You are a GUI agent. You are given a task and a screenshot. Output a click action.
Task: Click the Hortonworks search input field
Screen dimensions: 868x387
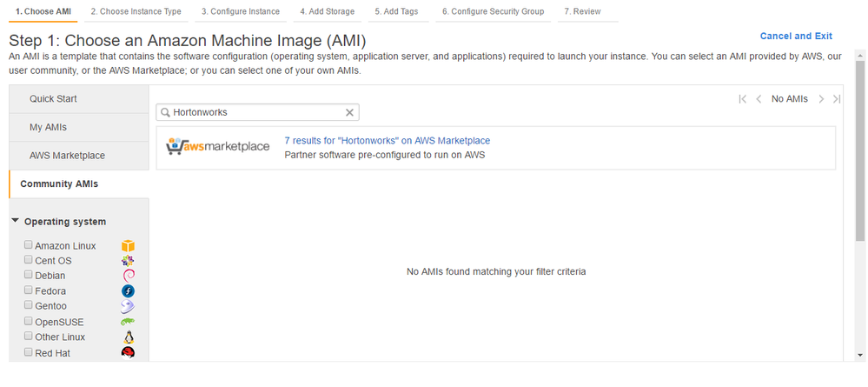click(257, 112)
